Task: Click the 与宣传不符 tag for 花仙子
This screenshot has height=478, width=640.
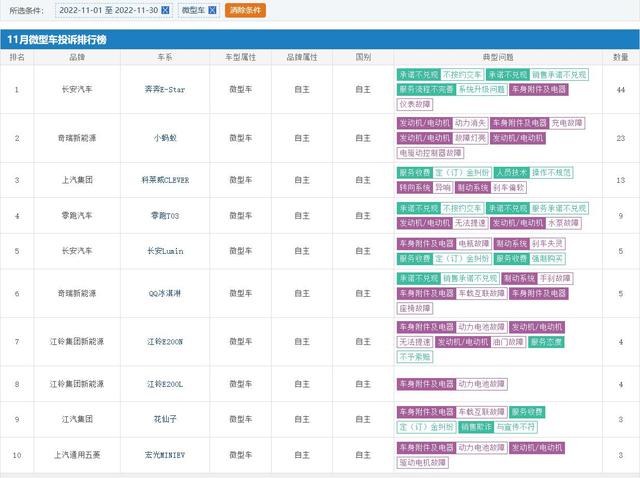Action: (x=516, y=427)
